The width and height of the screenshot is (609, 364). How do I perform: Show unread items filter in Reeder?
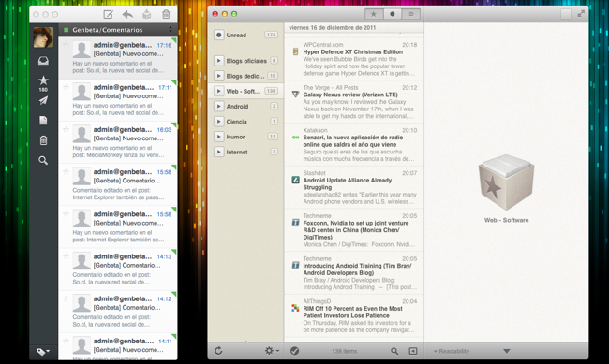[x=393, y=14]
